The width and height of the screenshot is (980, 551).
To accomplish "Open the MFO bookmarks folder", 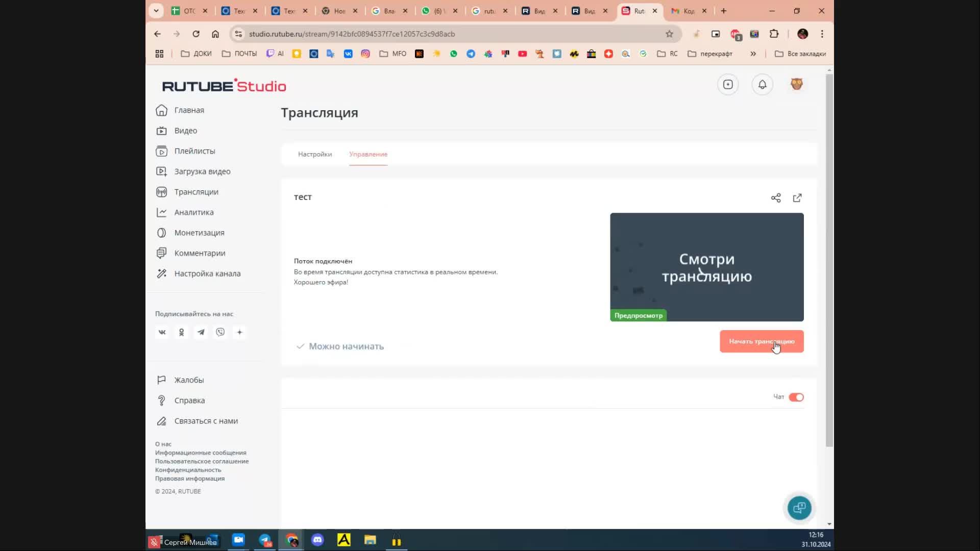I will [x=393, y=54].
